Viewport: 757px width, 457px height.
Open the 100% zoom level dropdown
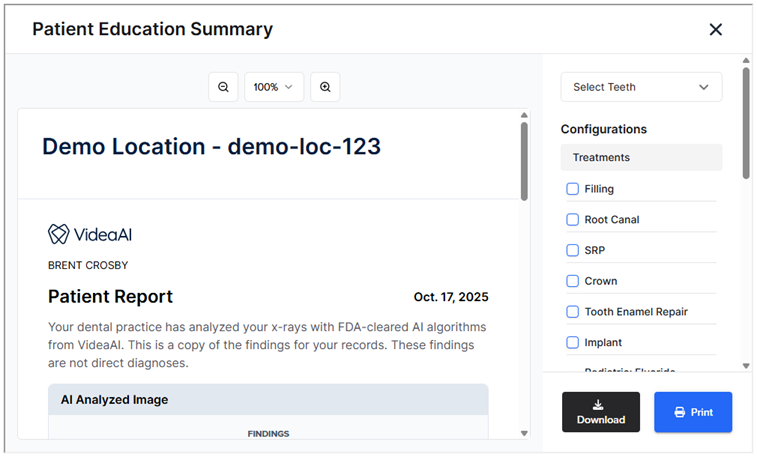point(274,87)
